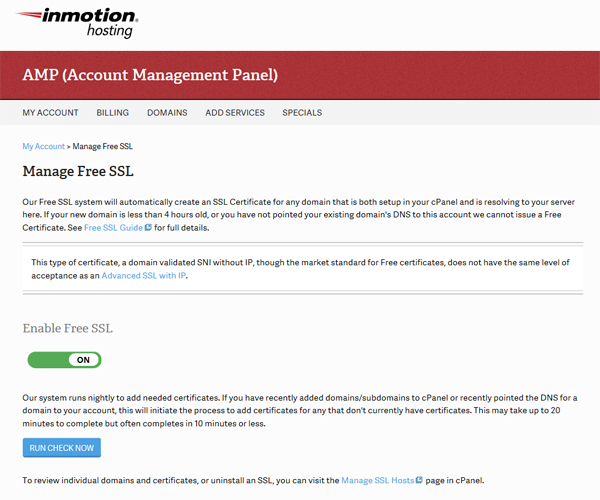The height and width of the screenshot is (500, 600).
Task: Click the green part of the SSL toggle
Action: coord(48,360)
